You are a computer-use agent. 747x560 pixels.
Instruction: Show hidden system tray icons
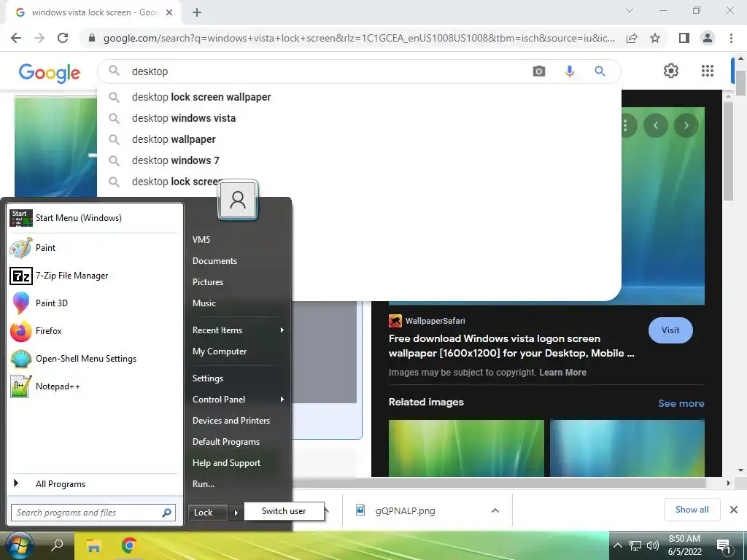pos(617,545)
